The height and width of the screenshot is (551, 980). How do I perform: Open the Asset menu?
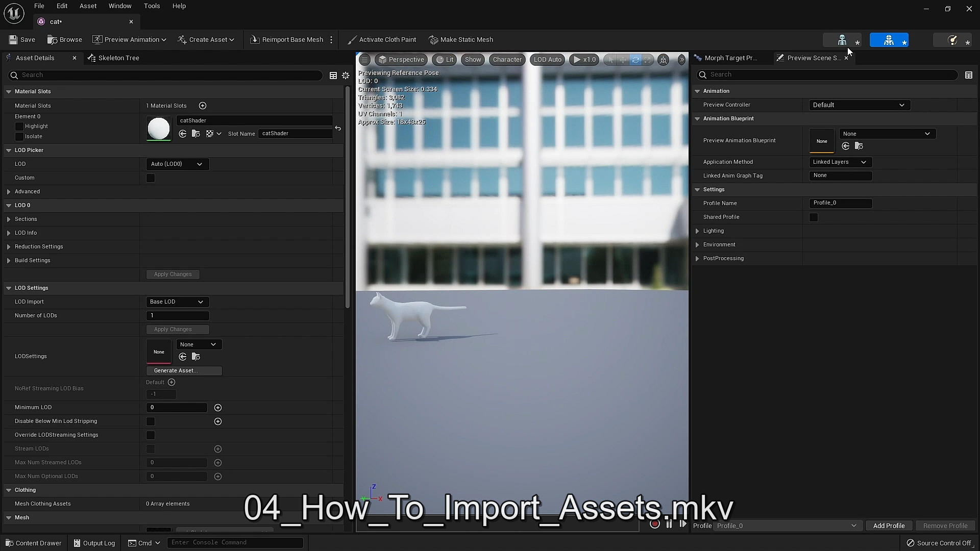click(88, 6)
